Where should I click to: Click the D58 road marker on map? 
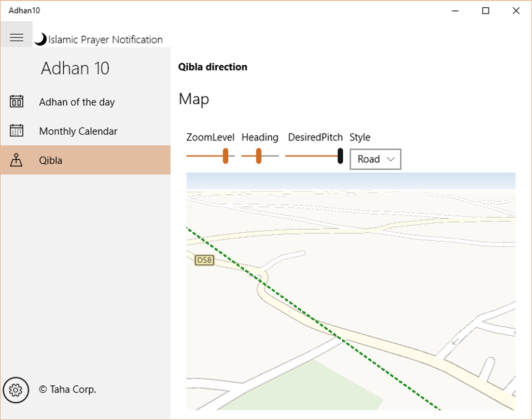point(204,260)
